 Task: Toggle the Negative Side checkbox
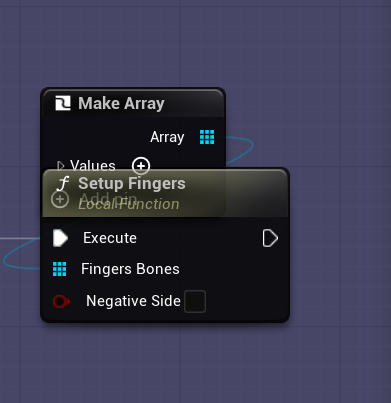pos(195,301)
